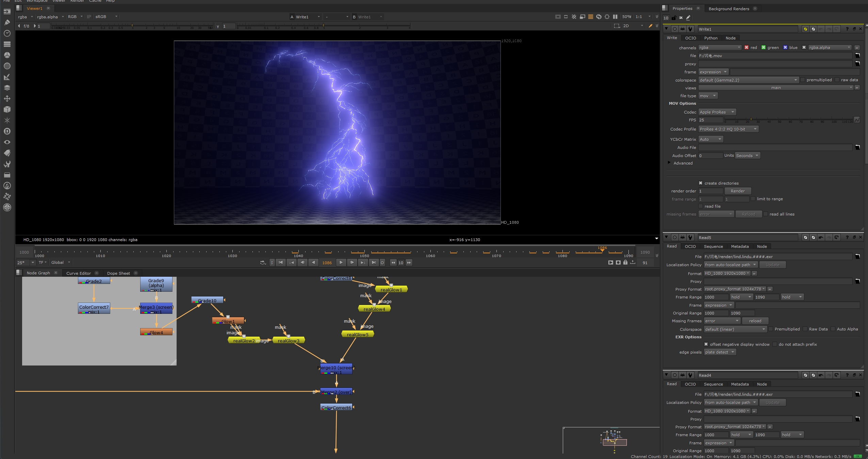Open the FurnaceCore (flame) plugins menu
This screenshot has height=459, width=868.
pyautogui.click(x=7, y=186)
